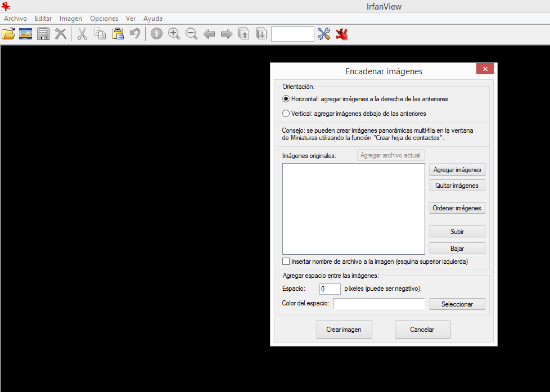Open the Opciones menu
The image size is (550, 392).
(104, 19)
